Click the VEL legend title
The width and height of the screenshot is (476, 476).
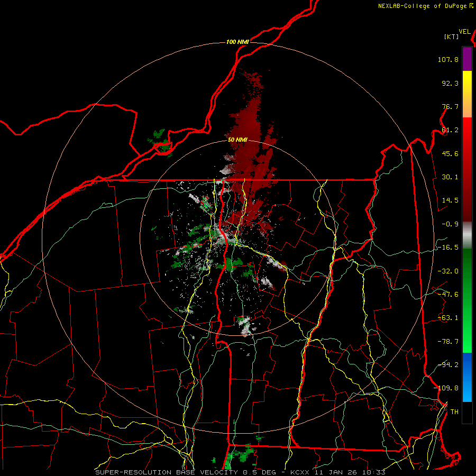464,32
